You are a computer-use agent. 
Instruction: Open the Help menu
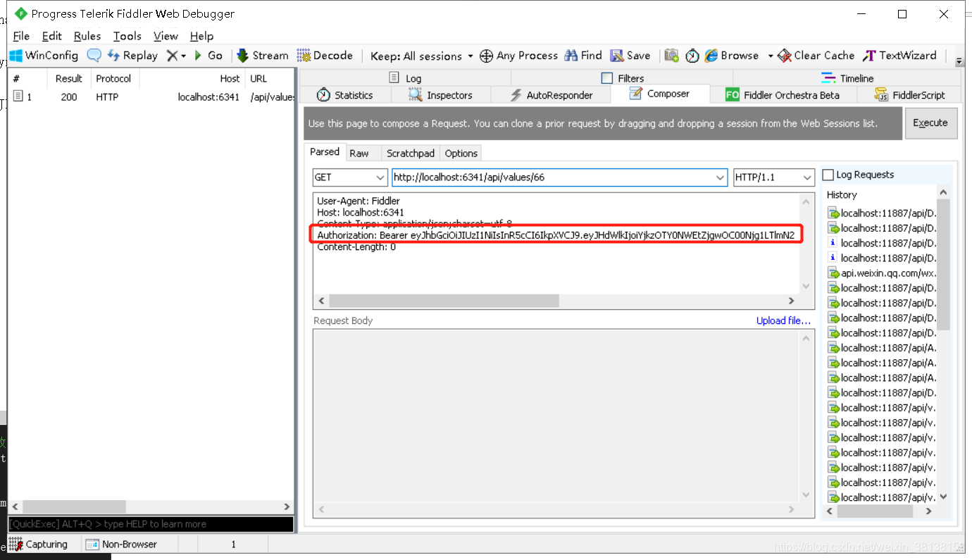tap(201, 36)
